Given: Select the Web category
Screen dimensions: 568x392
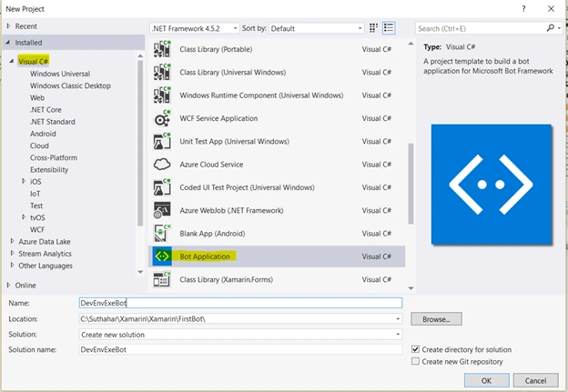Looking at the screenshot, I should (37, 97).
